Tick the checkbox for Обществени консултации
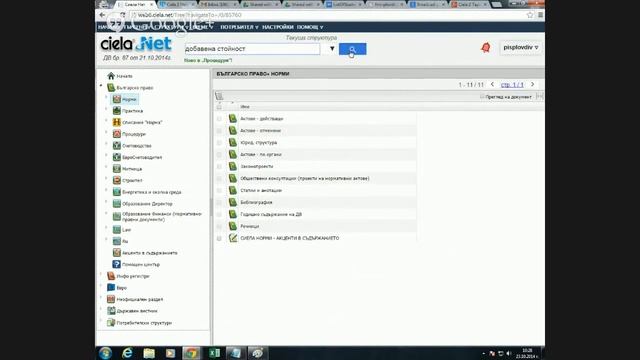 219,179
